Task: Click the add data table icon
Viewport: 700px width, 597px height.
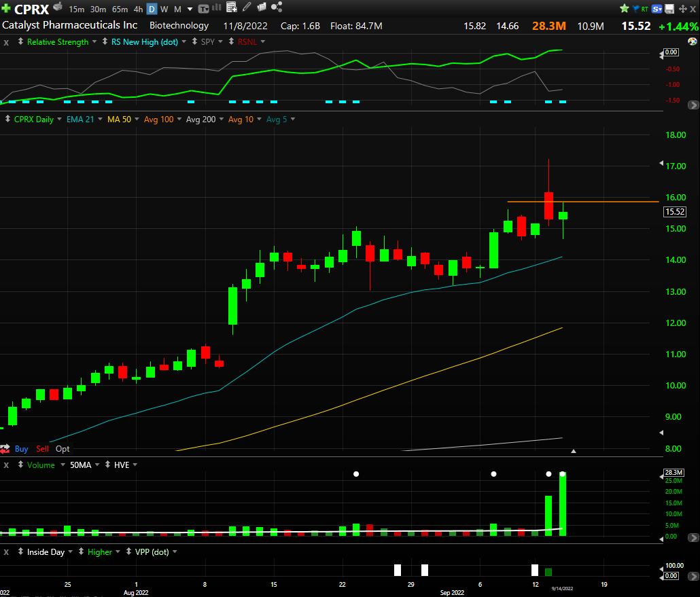Action: coord(231,7)
